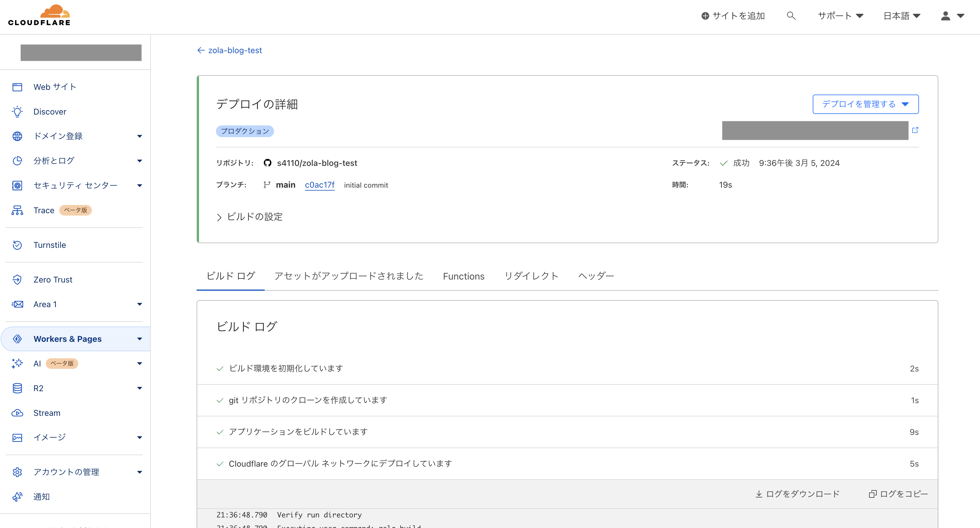Click the Cloudflare logo
This screenshot has width=980, height=528.
pos(40,16)
